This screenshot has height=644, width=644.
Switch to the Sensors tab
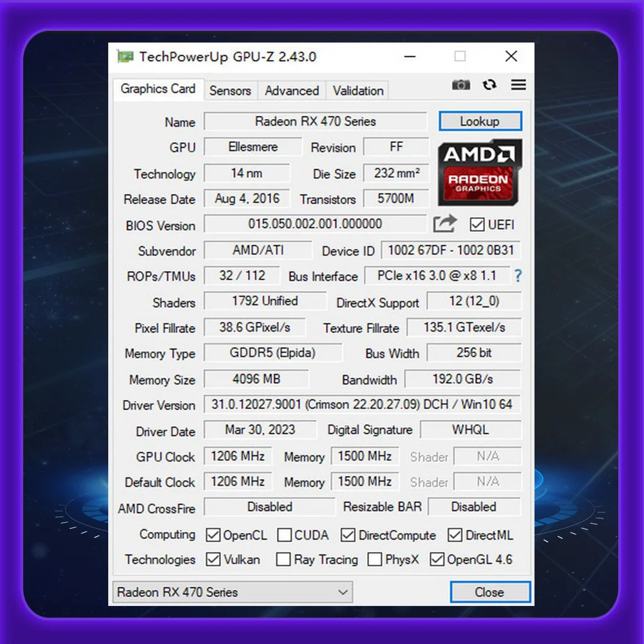(x=231, y=90)
